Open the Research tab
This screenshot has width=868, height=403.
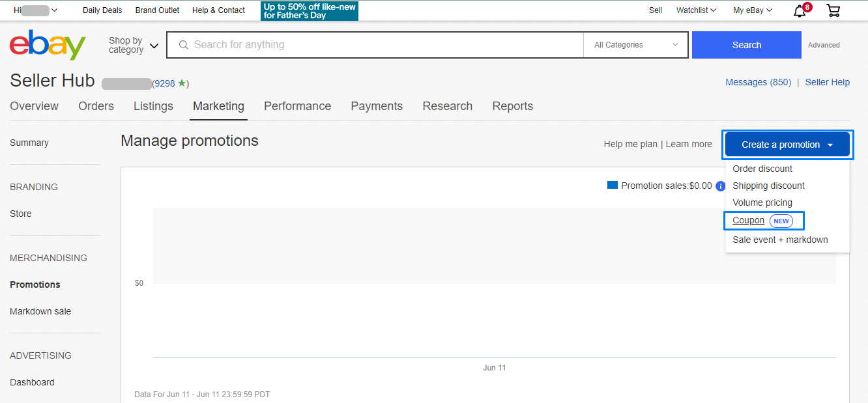pyautogui.click(x=447, y=106)
